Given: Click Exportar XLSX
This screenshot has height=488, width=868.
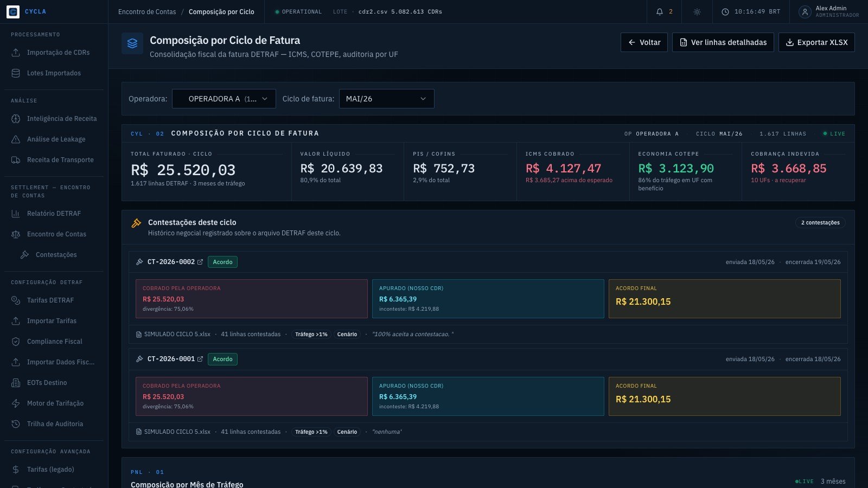Looking at the screenshot, I should point(816,42).
